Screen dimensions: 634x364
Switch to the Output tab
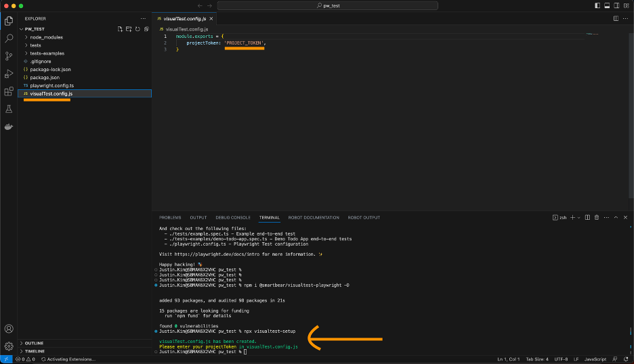(198, 217)
